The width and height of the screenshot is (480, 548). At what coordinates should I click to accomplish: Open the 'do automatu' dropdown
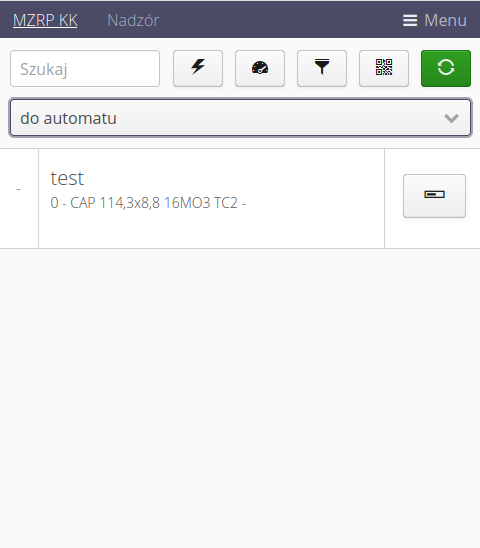click(241, 118)
